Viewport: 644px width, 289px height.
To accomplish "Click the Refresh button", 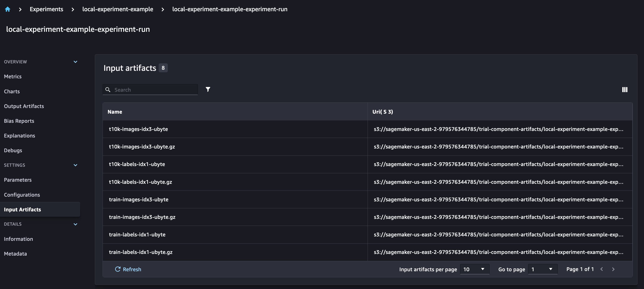I will 128,269.
